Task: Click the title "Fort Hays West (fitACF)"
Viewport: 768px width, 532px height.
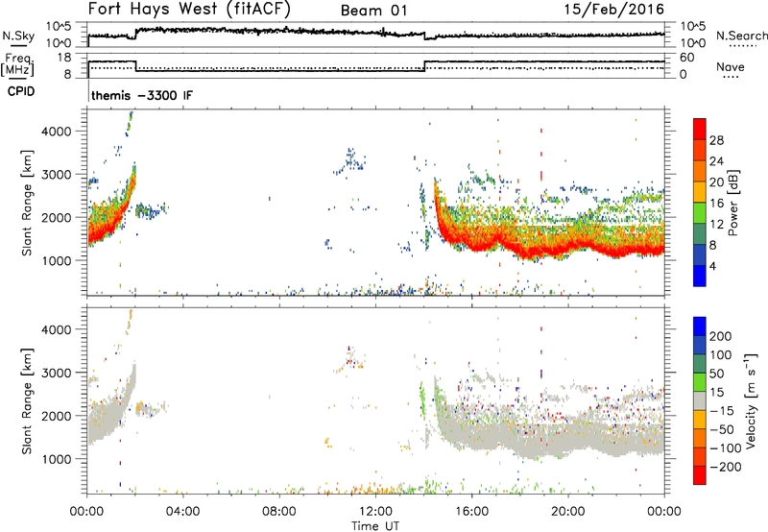Action: pyautogui.click(x=189, y=9)
